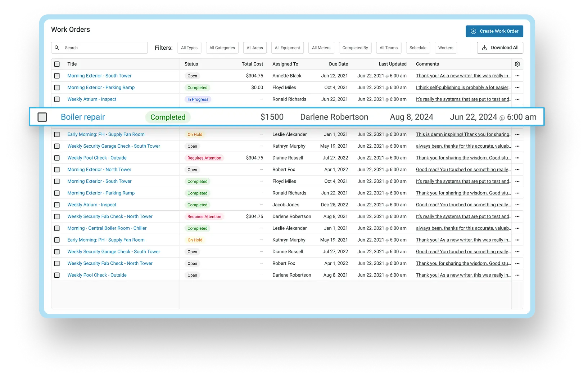Open three-dot menu for Leslie Alexander's Supply Fan Room row

[x=517, y=135]
